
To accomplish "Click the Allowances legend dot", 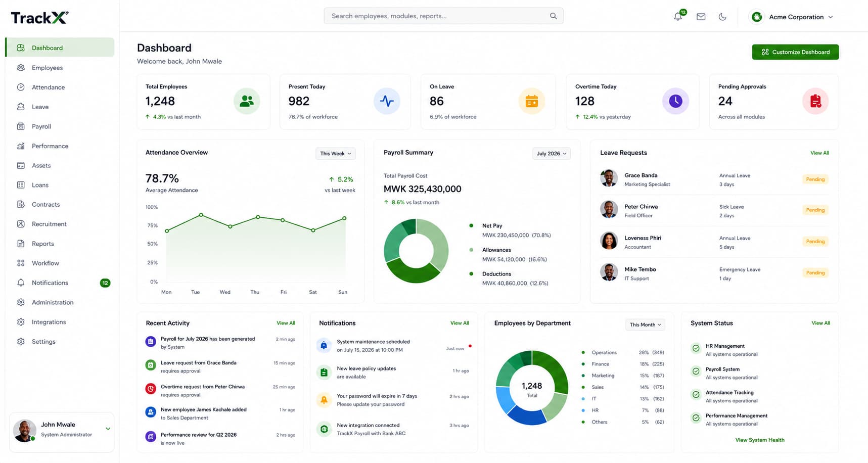I will tap(471, 250).
